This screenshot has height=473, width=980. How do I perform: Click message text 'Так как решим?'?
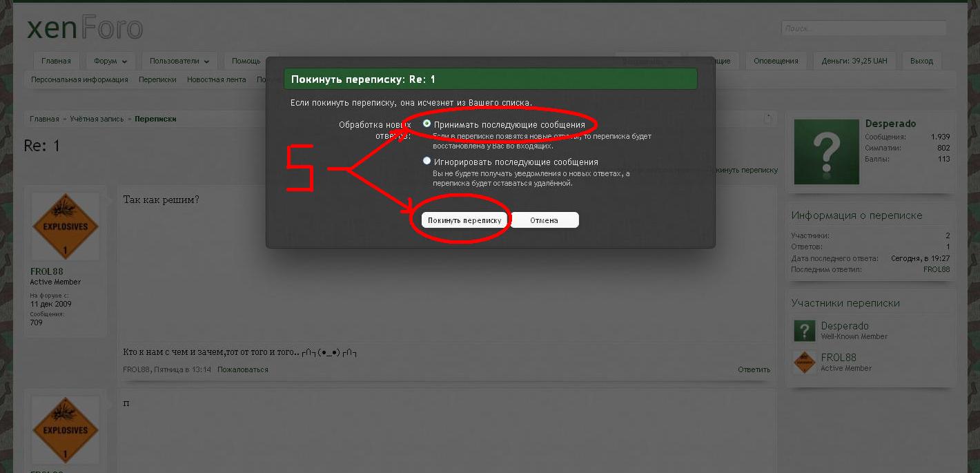coord(161,200)
